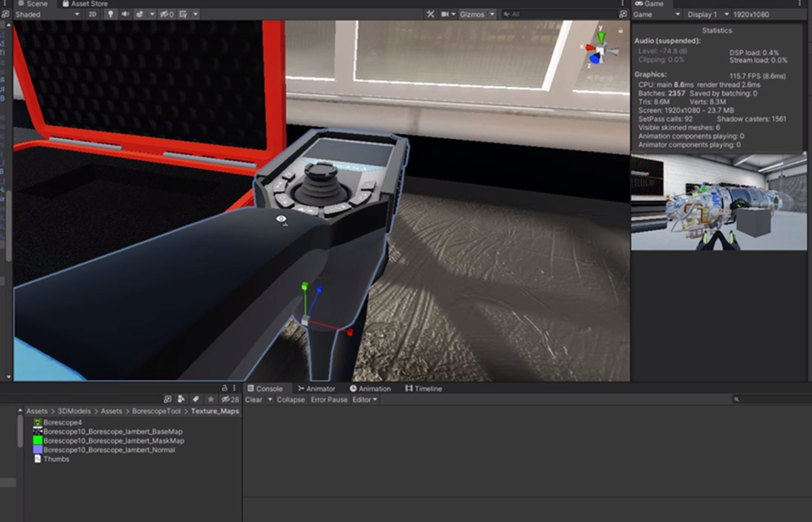Toggle Persp projection label
This screenshot has height=522, width=812.
coord(600,78)
